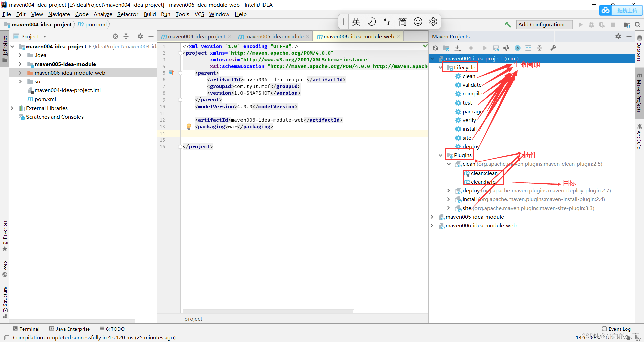Expand maven006-idea-module-web folder in Project tree
The width and height of the screenshot is (644, 342).
click(20, 73)
